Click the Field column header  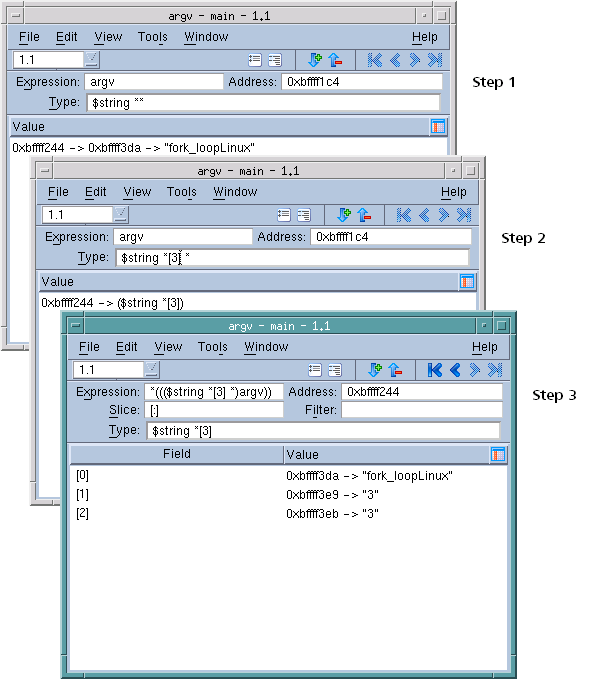coord(177,454)
